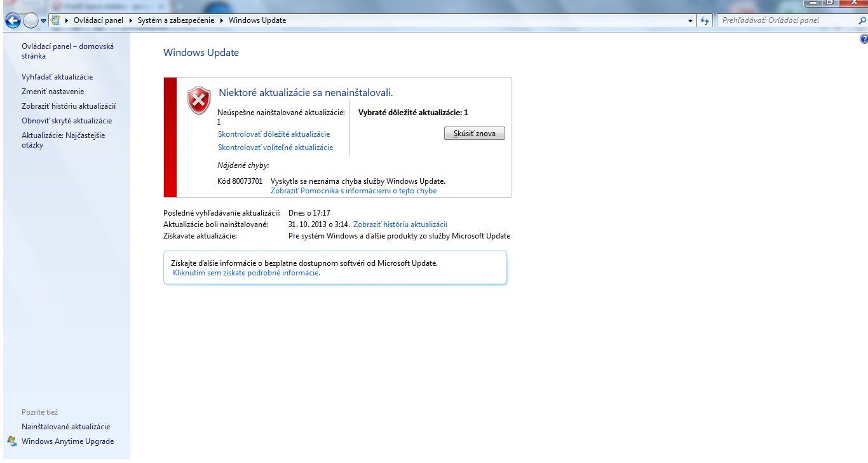Open Zobraziť históriu aktualizácií next to install date

[400, 225]
